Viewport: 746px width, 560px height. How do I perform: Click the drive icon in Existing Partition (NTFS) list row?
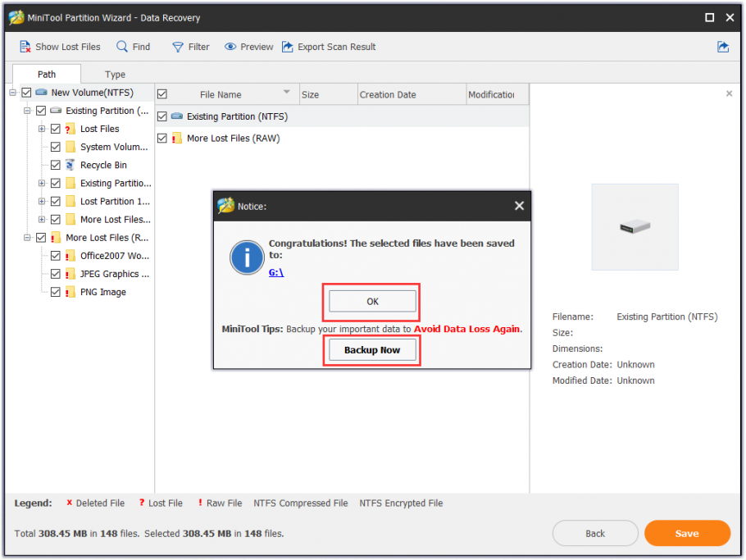click(x=177, y=116)
